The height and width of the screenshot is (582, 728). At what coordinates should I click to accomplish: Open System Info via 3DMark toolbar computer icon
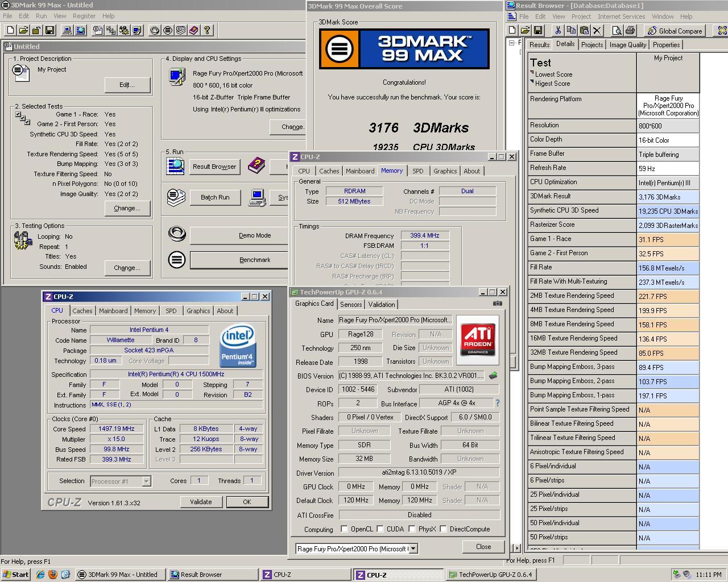(67, 30)
